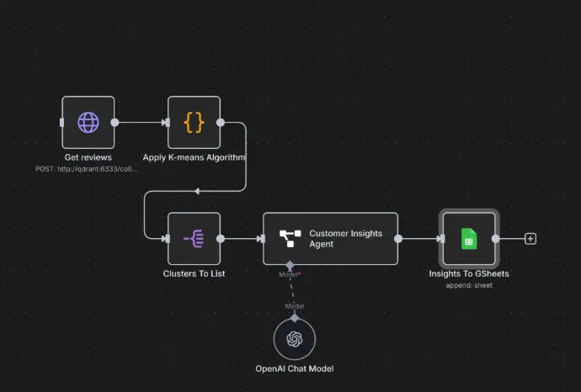Image resolution: width=581 pixels, height=392 pixels.
Task: Click the "append: sheet" subtitle text
Action: [x=468, y=285]
